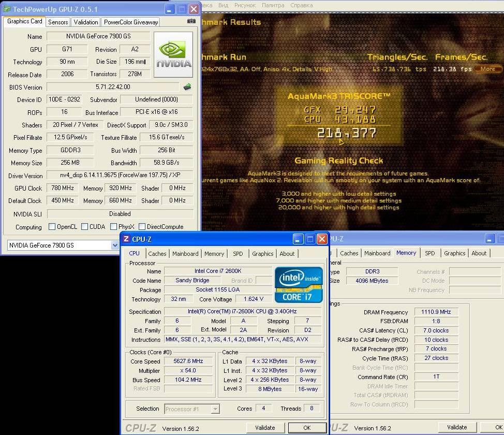Click the Command Rate value 1T
504x435 pixels.
[x=436, y=376]
